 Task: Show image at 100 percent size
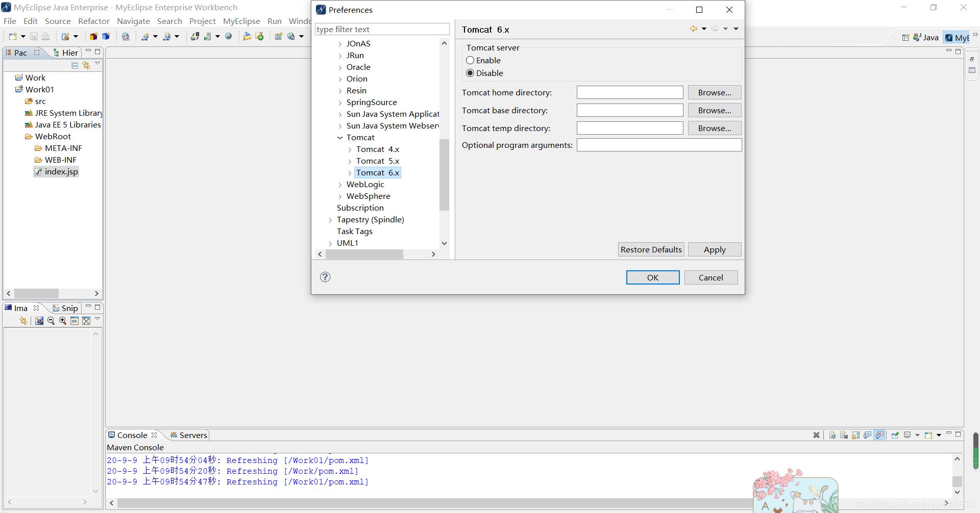pos(75,321)
